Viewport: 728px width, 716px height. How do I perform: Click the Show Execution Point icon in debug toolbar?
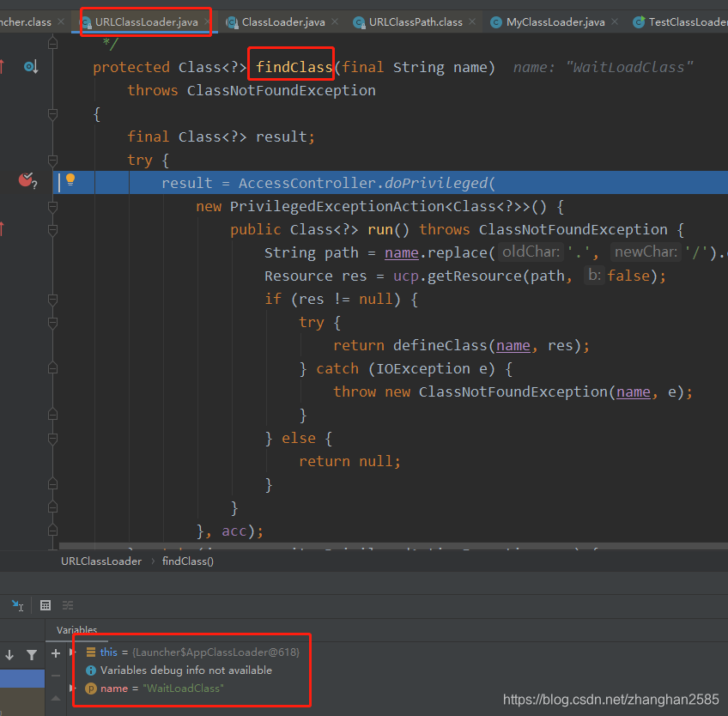[16, 605]
